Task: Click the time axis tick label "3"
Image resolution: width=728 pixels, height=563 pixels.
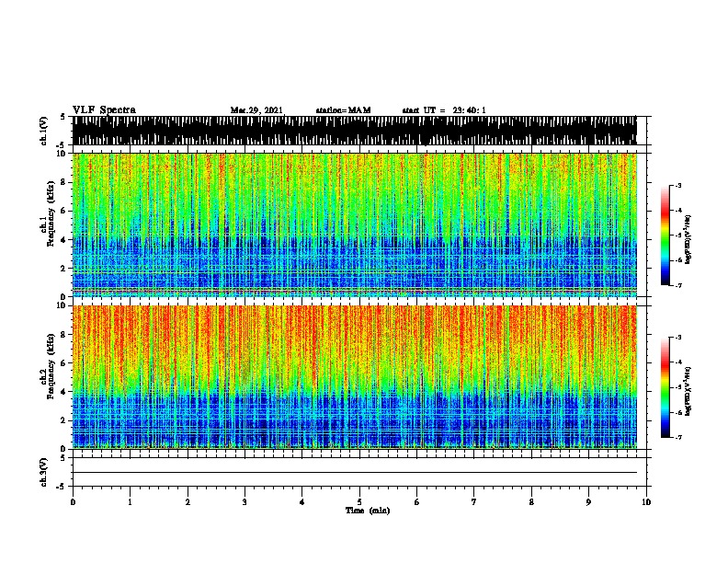Action: tap(245, 502)
